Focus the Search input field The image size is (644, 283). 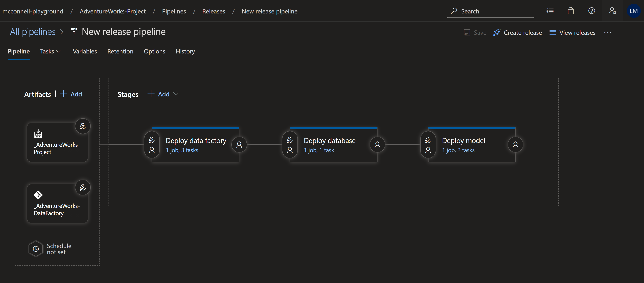[491, 11]
